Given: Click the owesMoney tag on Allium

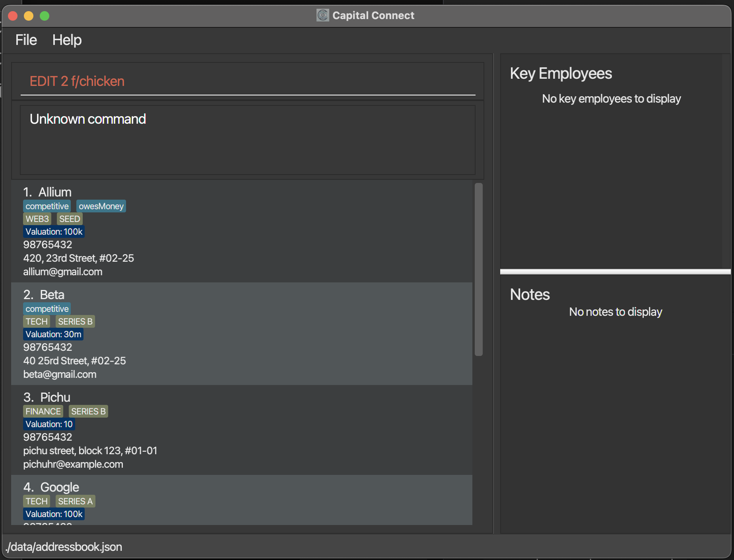Looking at the screenshot, I should [x=101, y=206].
